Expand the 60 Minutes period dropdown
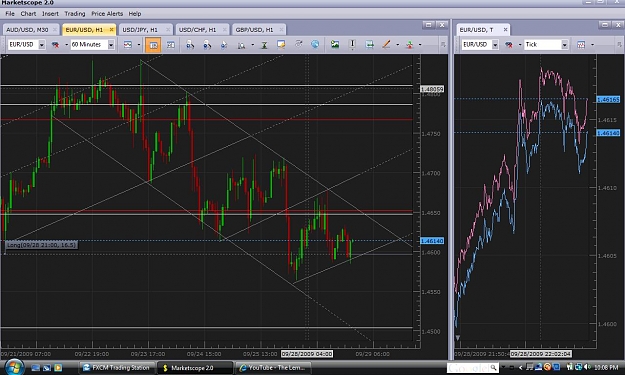Image resolution: width=625 pixels, height=375 pixels. tap(111, 45)
